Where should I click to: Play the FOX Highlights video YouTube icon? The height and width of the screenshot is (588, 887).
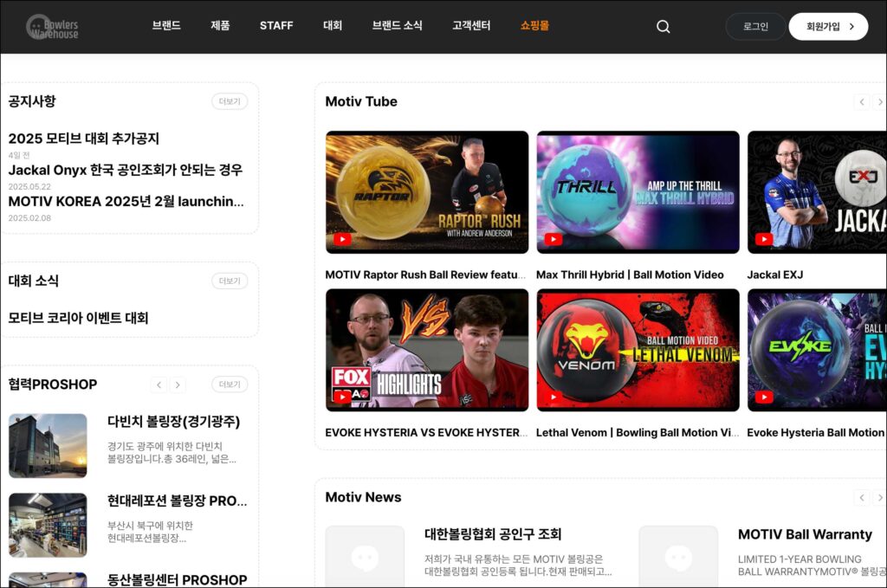coord(342,397)
